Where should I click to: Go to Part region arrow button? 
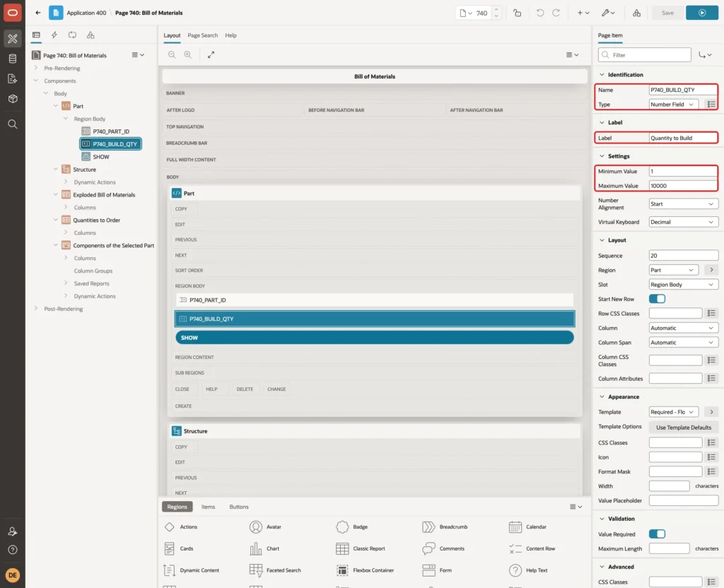click(711, 270)
